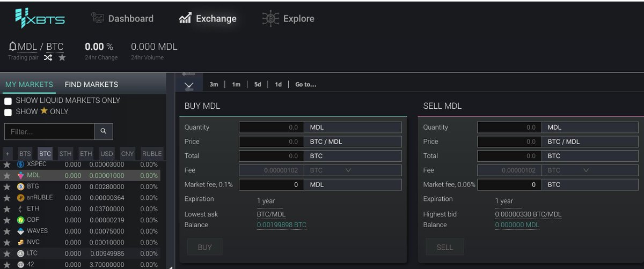
Task: Open the Exchange menu
Action: click(x=207, y=18)
